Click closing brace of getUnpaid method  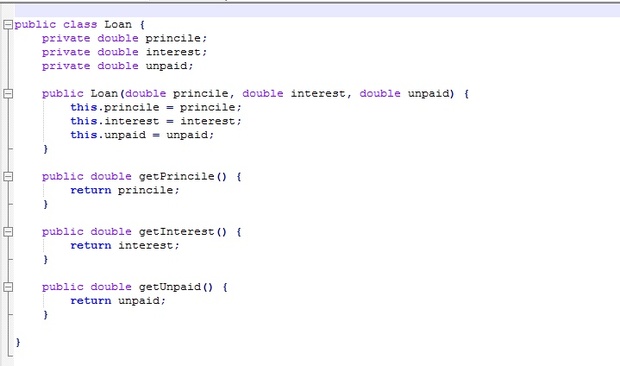[x=45, y=315]
